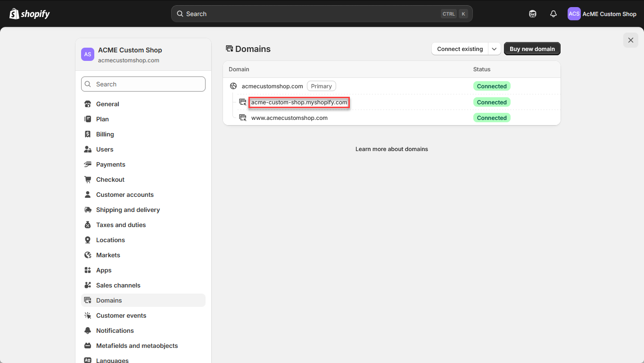This screenshot has height=363, width=644.
Task: Click the Customer accounts person icon
Action: point(88,194)
